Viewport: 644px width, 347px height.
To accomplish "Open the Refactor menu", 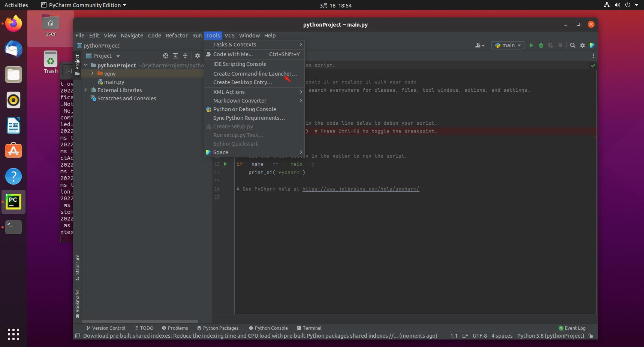I will point(177,36).
